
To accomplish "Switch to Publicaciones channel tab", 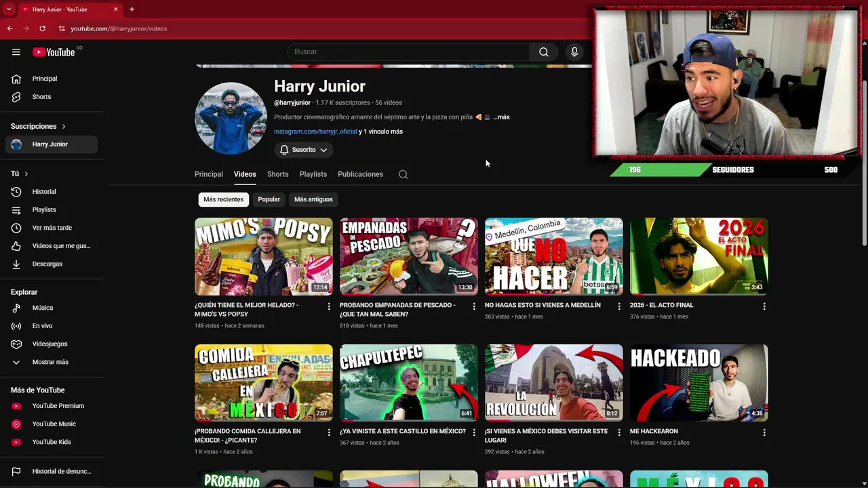I will (360, 174).
